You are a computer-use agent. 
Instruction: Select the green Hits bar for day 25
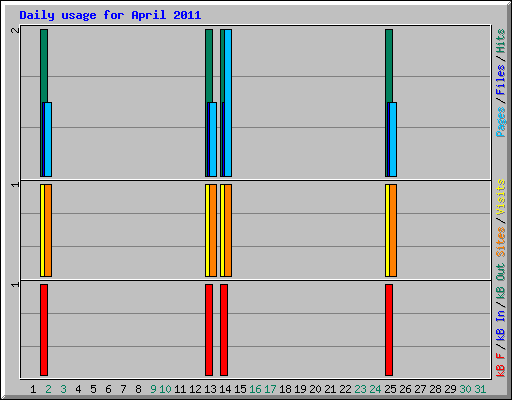click(x=389, y=65)
